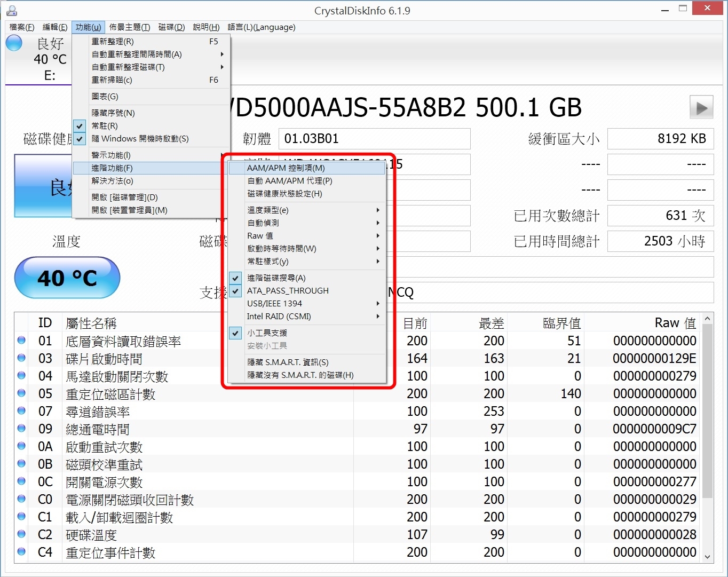Expand Raw 值 submenu
The image size is (728, 577).
pos(307,236)
